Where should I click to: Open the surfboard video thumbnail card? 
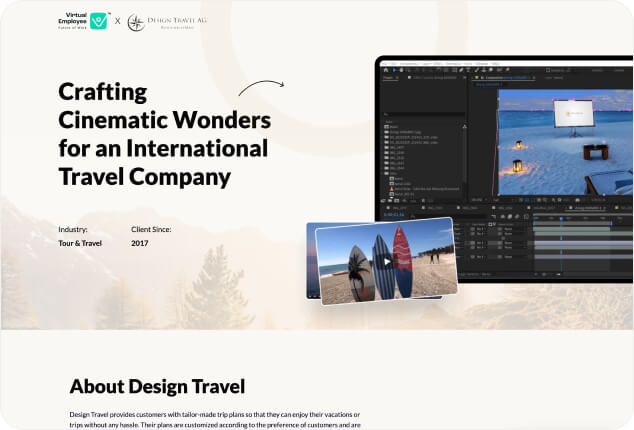click(x=386, y=261)
